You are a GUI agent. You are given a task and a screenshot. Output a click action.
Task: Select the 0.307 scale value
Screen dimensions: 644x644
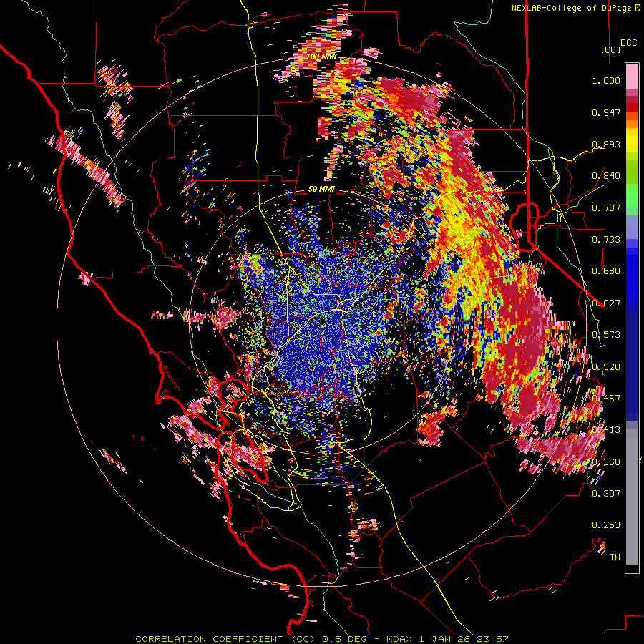(606, 494)
